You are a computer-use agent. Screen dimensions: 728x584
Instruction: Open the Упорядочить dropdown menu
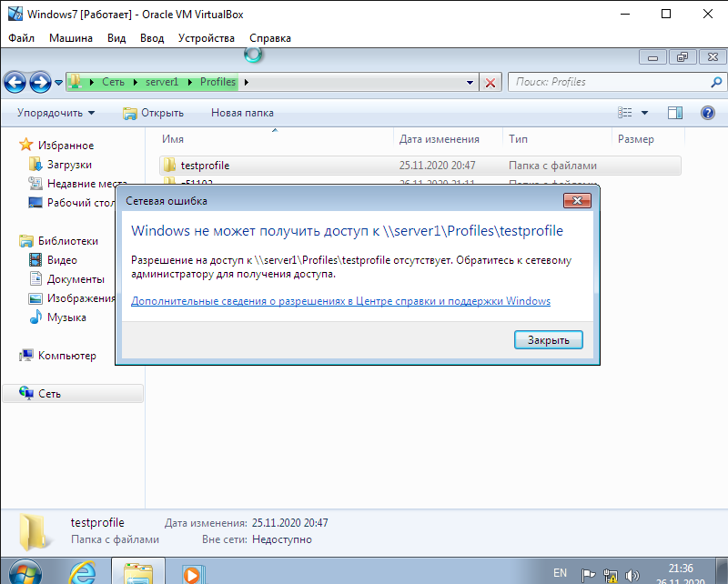pyautogui.click(x=56, y=113)
